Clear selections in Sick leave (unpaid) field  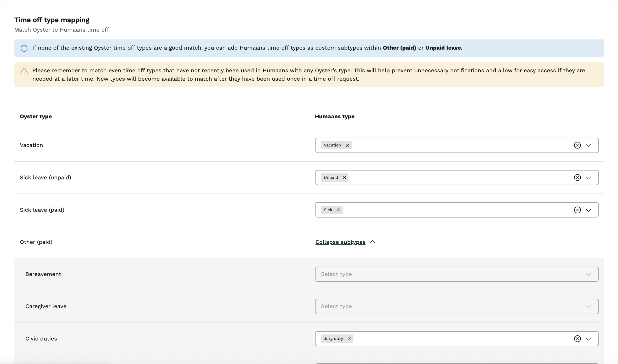point(577,178)
